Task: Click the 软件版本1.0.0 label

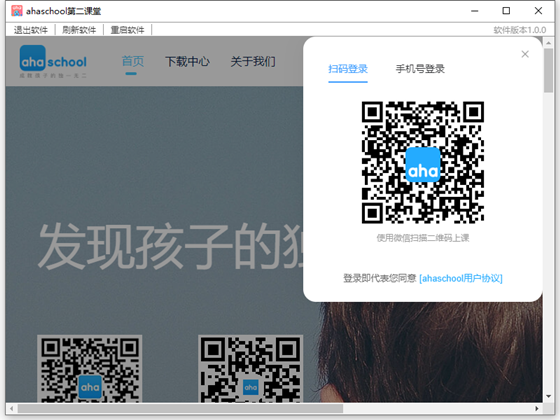Action: 520,30
